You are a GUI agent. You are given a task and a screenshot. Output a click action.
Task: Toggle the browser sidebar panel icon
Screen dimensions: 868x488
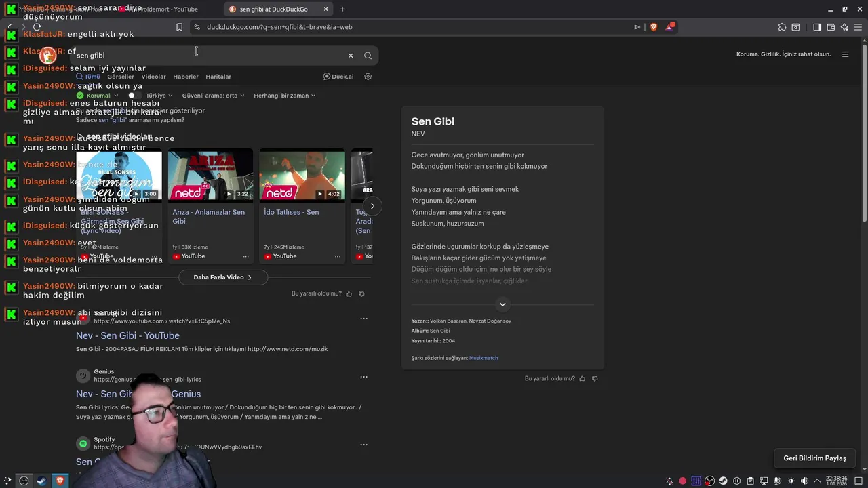pos(817,27)
